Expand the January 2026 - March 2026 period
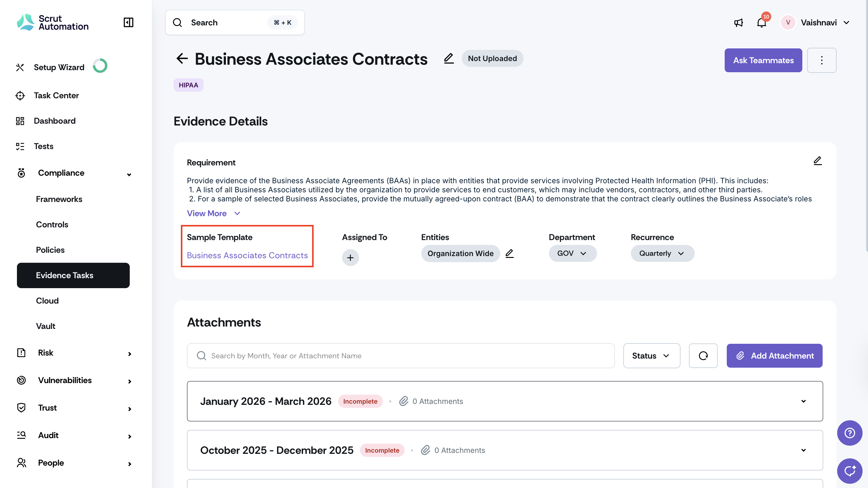The width and height of the screenshot is (868, 488). click(803, 401)
